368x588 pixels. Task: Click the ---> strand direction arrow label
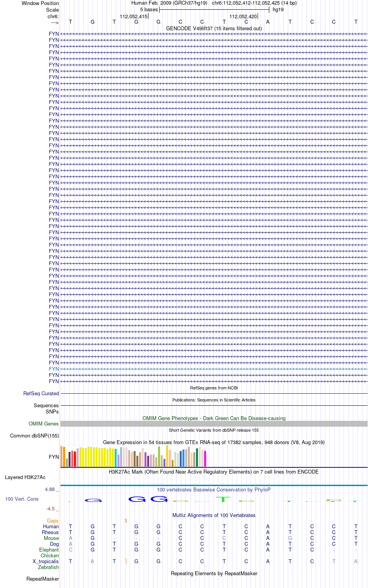click(55, 22)
